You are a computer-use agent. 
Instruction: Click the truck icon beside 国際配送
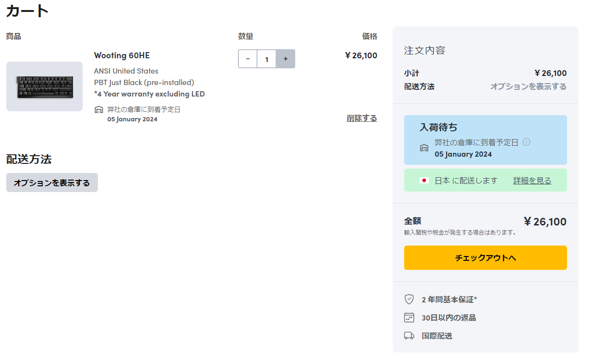(x=409, y=336)
